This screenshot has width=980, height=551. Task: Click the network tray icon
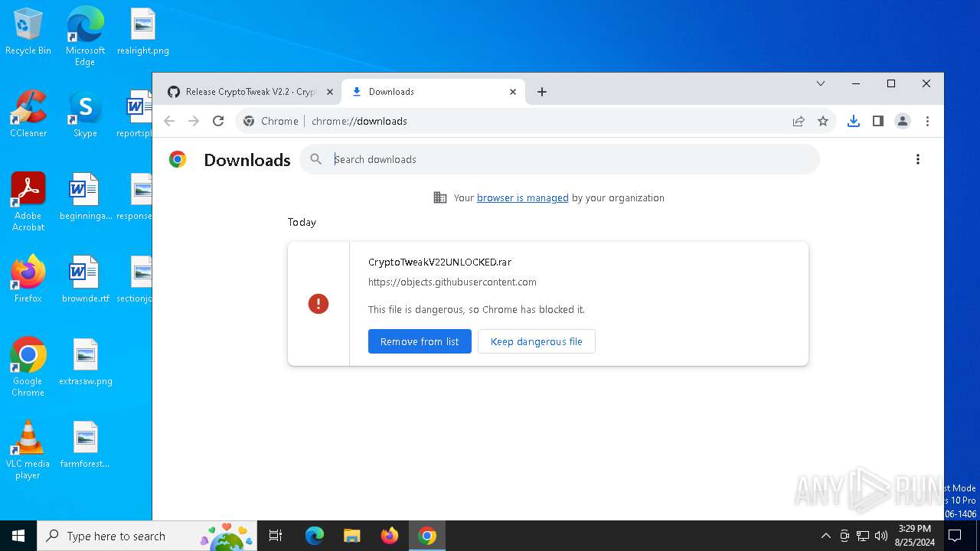click(x=863, y=536)
